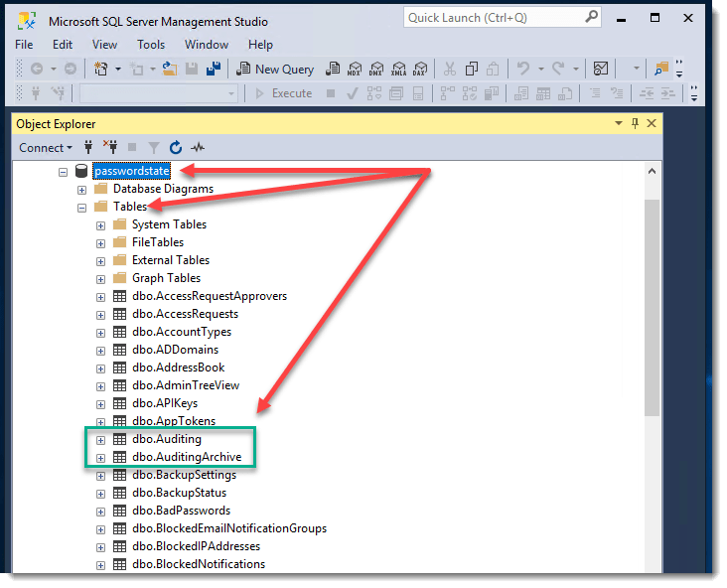Click the Navigate Forward arrow icon

71,70
